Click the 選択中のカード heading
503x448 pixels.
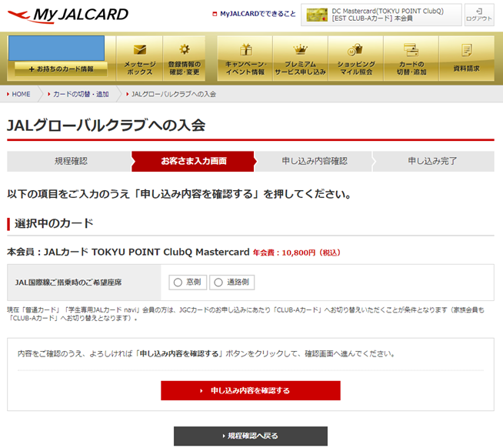point(54,223)
